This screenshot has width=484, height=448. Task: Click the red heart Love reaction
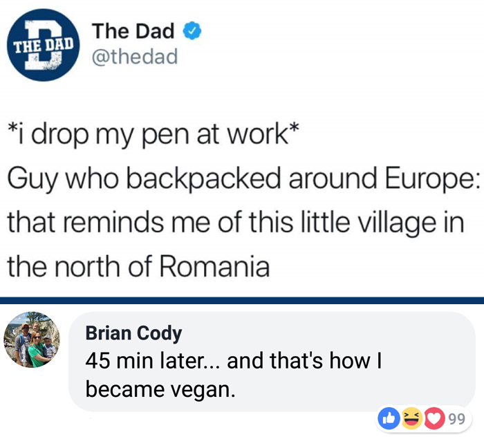coord(435,418)
